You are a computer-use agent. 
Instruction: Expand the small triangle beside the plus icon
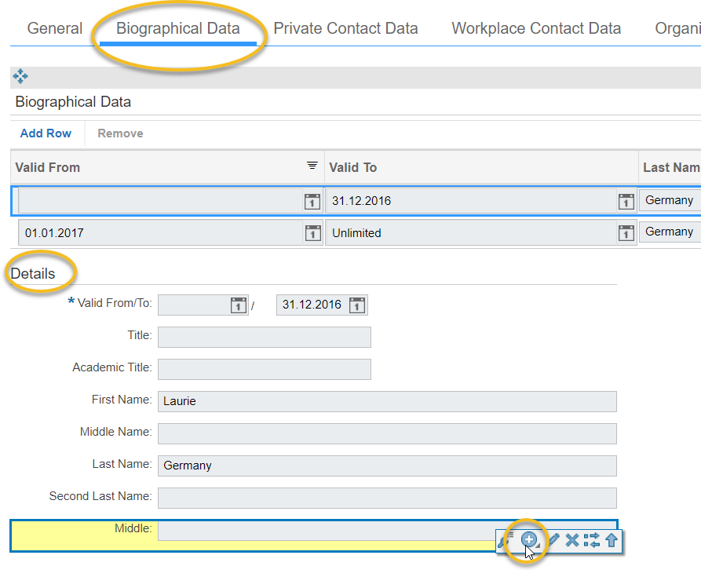(538, 546)
